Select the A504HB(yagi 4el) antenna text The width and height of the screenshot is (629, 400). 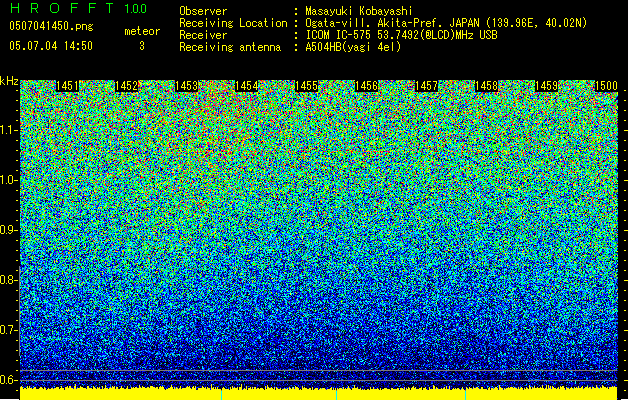[353, 47]
